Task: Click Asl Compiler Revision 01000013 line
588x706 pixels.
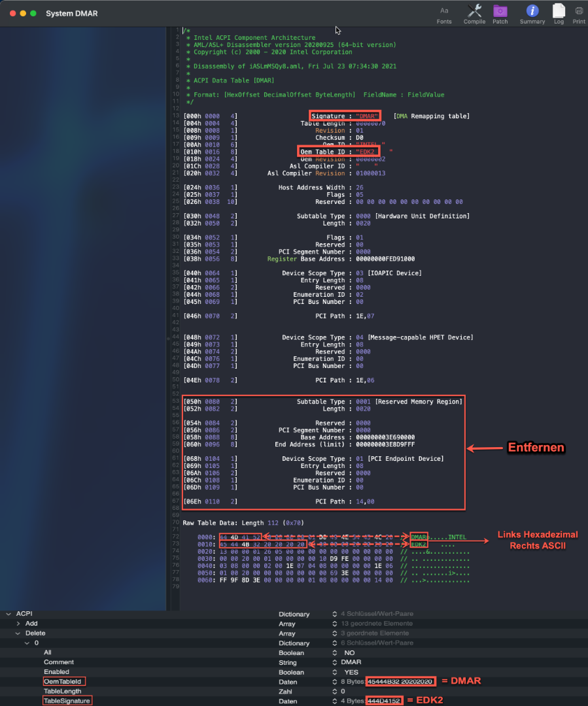Action: coord(284,173)
